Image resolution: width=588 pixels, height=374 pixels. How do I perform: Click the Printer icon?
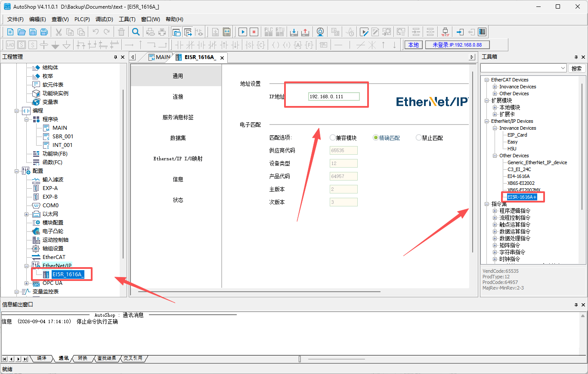pos(162,32)
